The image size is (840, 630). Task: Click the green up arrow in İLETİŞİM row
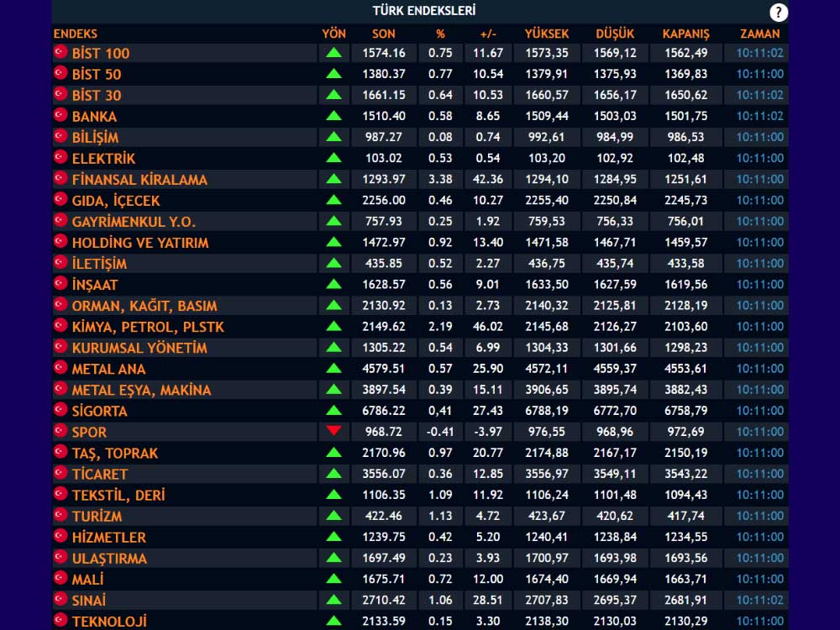pos(333,262)
